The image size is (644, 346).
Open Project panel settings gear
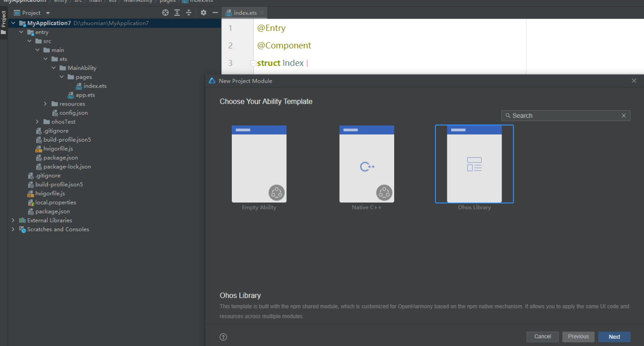pyautogui.click(x=203, y=13)
